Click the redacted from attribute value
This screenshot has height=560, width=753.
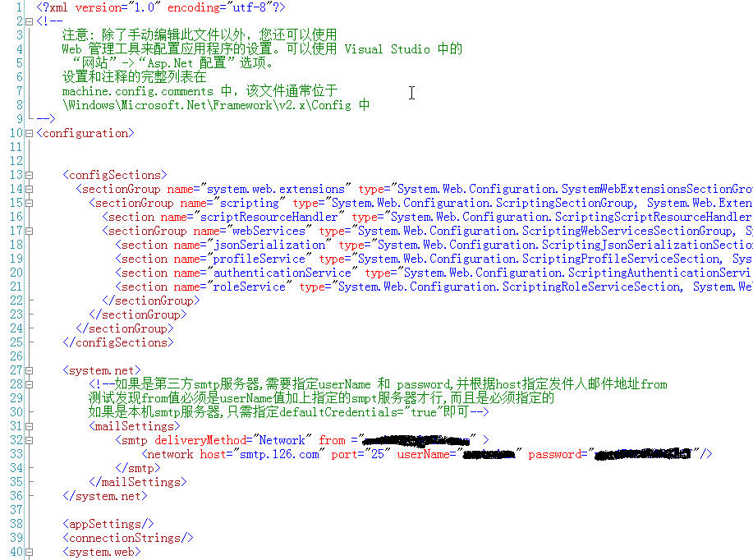coord(417,440)
